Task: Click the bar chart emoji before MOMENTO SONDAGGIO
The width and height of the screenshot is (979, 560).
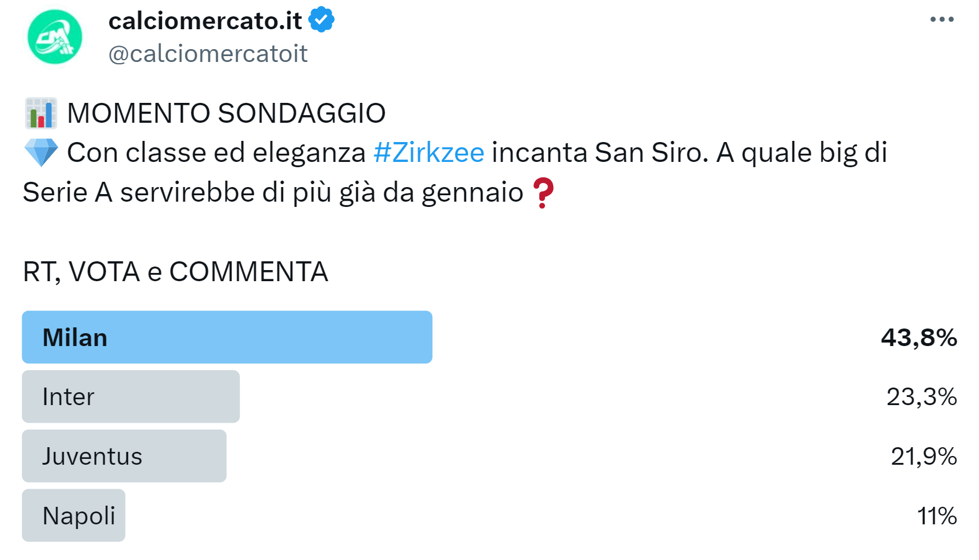Action: coord(40,113)
